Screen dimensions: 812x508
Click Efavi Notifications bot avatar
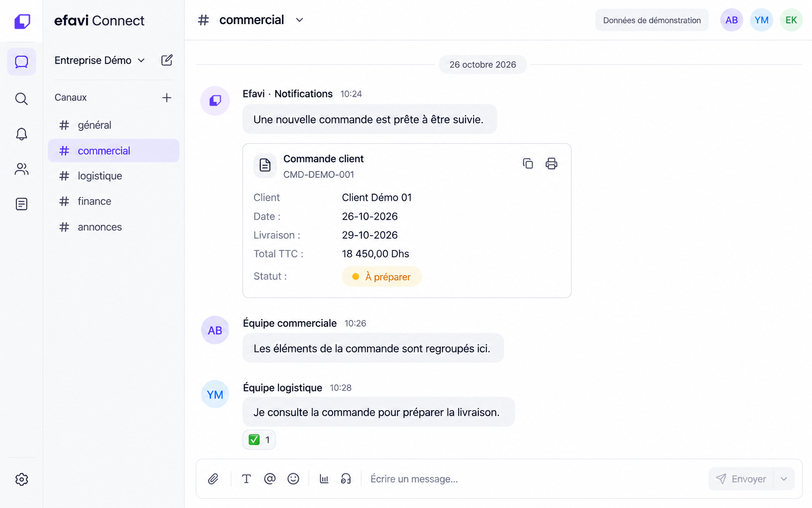pyautogui.click(x=215, y=100)
